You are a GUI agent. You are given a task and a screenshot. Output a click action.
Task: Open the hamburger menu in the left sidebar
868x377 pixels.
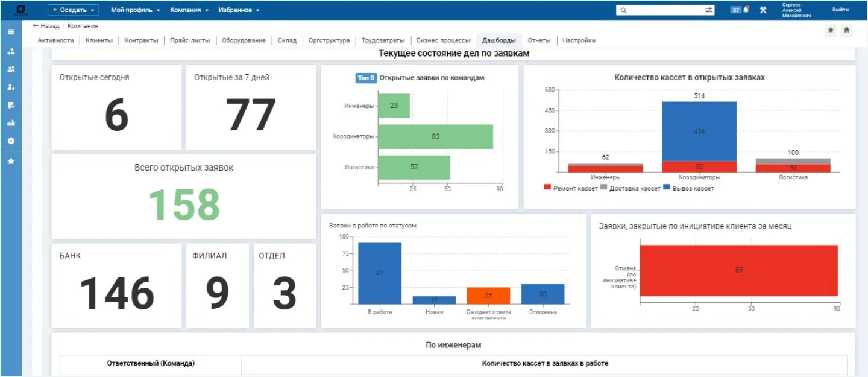coord(11,32)
